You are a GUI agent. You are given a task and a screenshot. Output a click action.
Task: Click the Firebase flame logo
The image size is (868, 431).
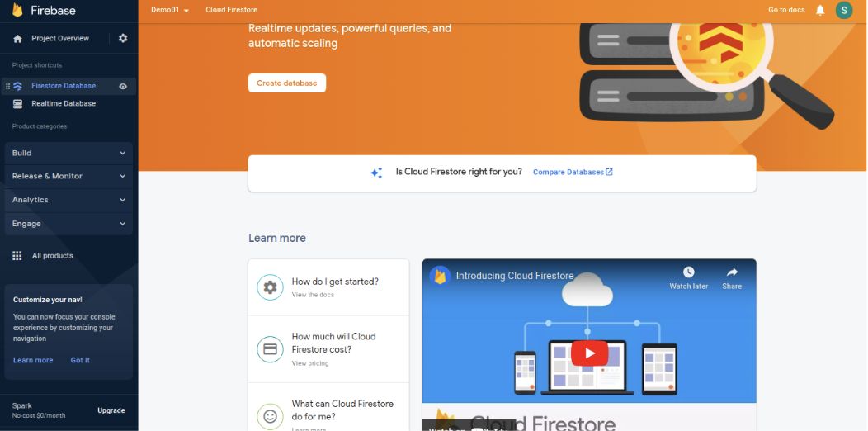(x=17, y=10)
